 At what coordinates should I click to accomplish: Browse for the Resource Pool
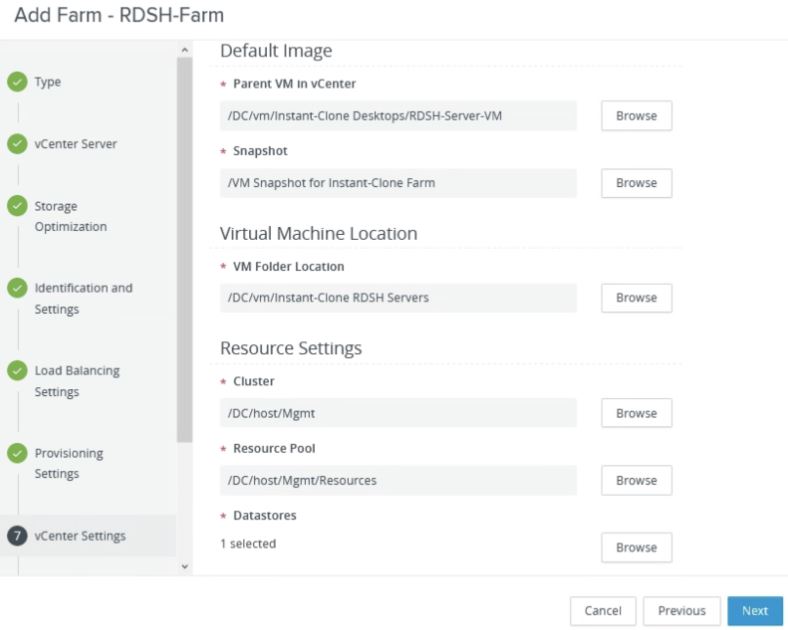click(636, 480)
